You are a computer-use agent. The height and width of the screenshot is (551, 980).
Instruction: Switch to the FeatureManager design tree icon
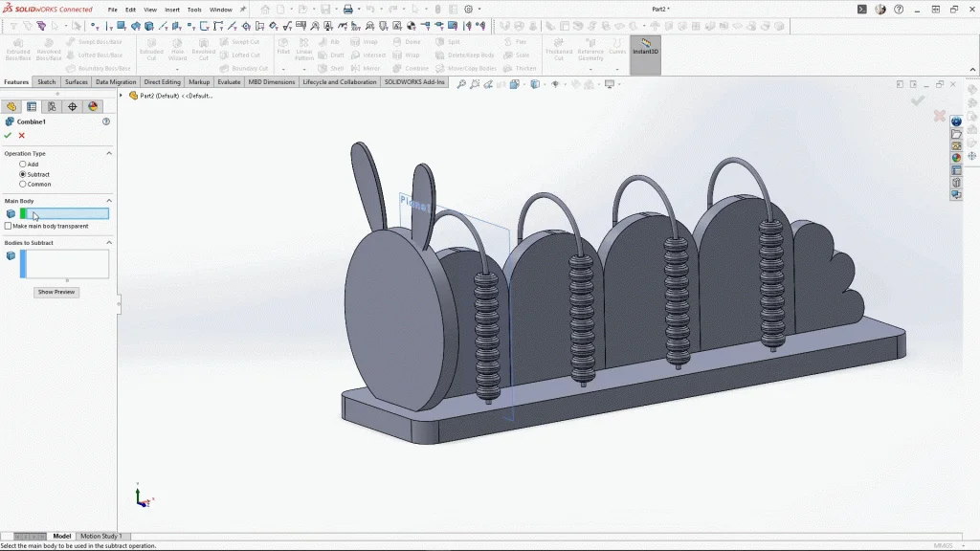11,106
